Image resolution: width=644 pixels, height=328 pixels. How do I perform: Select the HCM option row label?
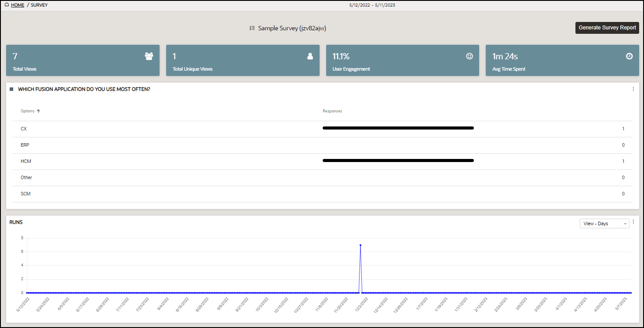coord(26,161)
